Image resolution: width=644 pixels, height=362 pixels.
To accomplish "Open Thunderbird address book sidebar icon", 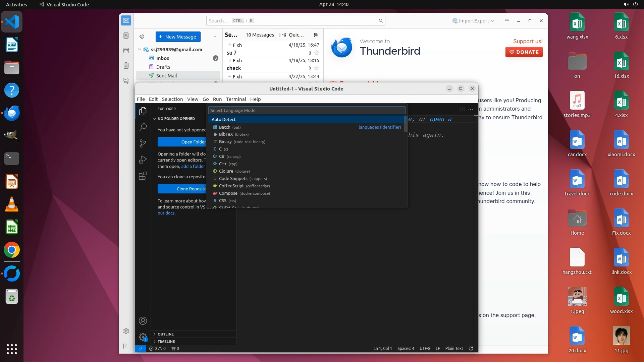I will (x=126, y=36).
